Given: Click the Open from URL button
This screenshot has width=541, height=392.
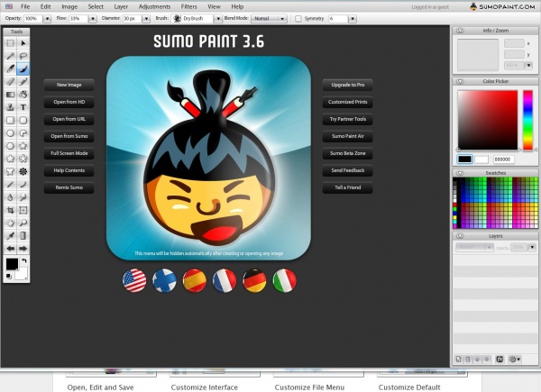Looking at the screenshot, I should (x=69, y=119).
